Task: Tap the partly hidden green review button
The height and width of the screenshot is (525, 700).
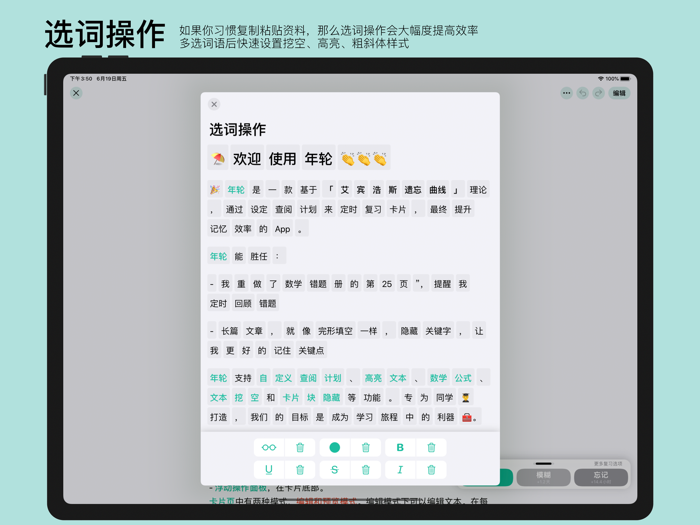Action: point(506,477)
